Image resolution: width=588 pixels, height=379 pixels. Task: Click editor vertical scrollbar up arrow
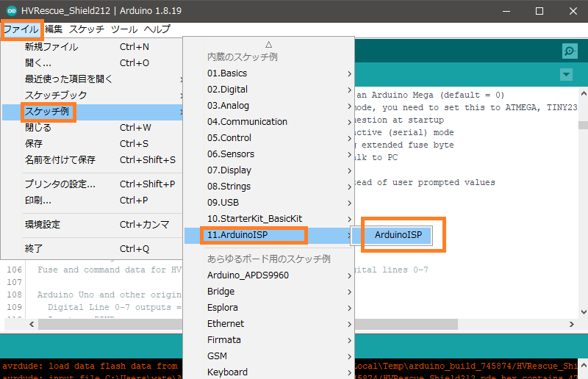[583, 93]
